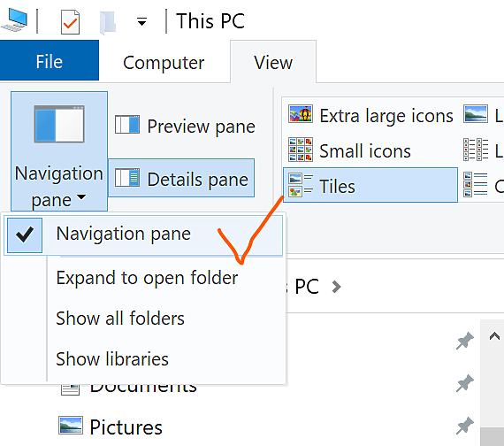
Task: Click the This PC computer icon in title bar
Action: point(14,20)
